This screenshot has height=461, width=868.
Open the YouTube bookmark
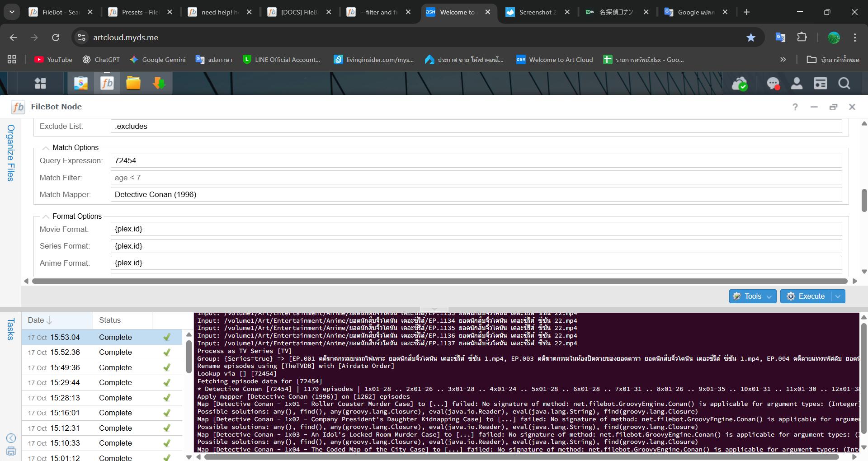click(53, 60)
